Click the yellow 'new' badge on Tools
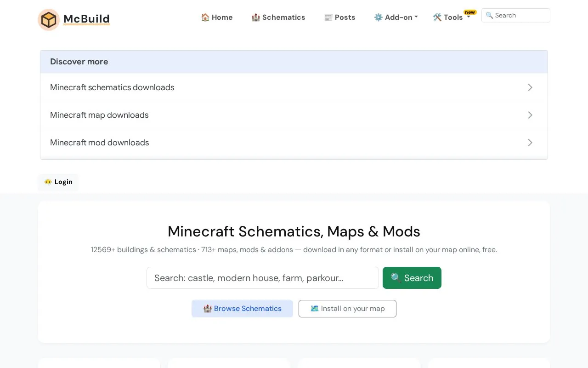Viewport: 588px width, 368px height. pyautogui.click(x=470, y=12)
